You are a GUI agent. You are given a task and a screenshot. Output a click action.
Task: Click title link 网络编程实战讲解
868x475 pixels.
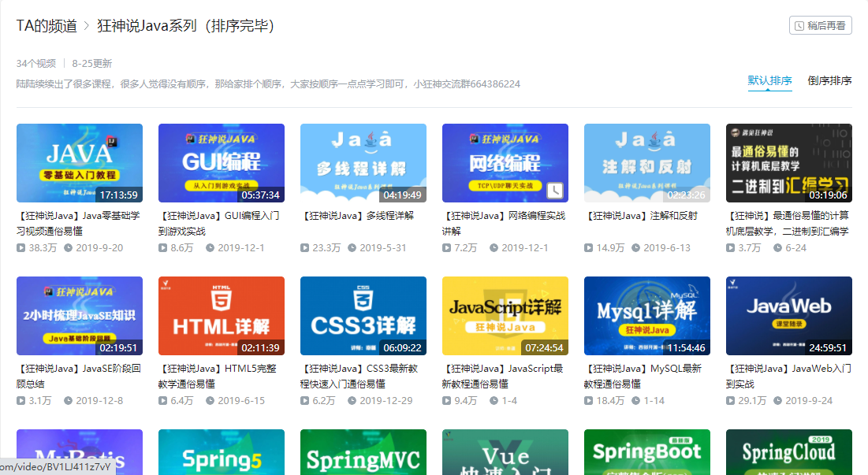[x=504, y=224]
